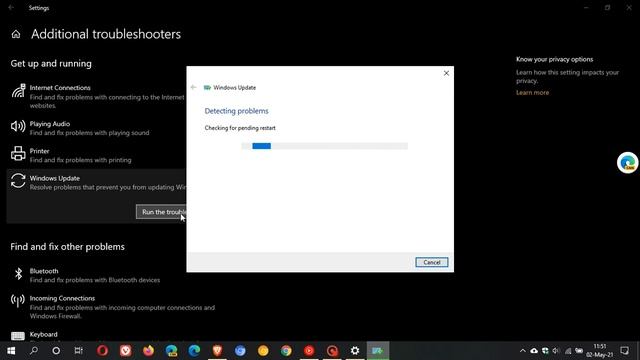
Task: Open Cortana circle on the taskbar
Action: coord(56,351)
